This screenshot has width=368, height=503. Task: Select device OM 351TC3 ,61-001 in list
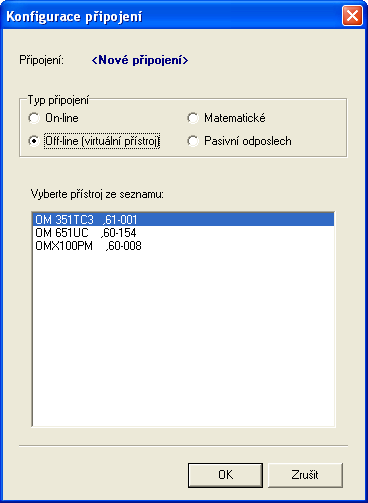pos(184,220)
